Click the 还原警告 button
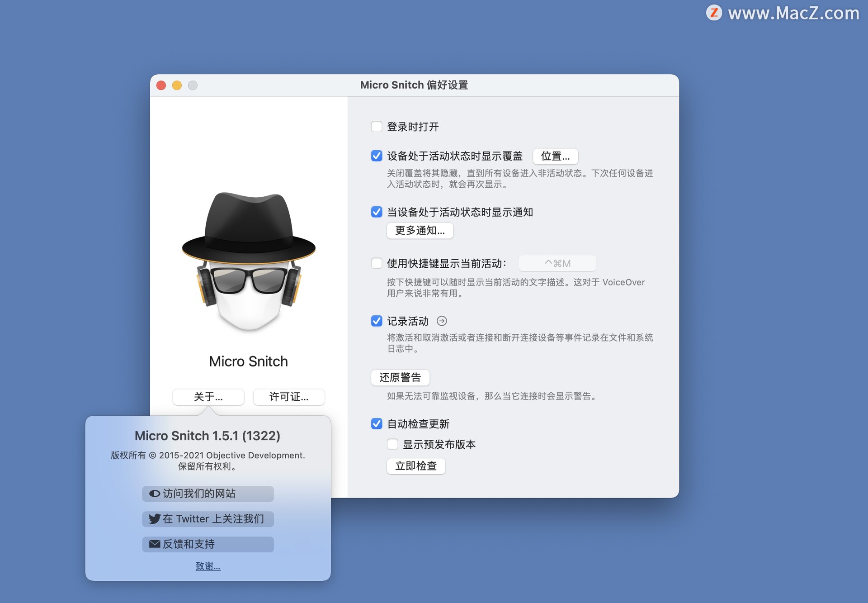The width and height of the screenshot is (868, 603). [400, 377]
